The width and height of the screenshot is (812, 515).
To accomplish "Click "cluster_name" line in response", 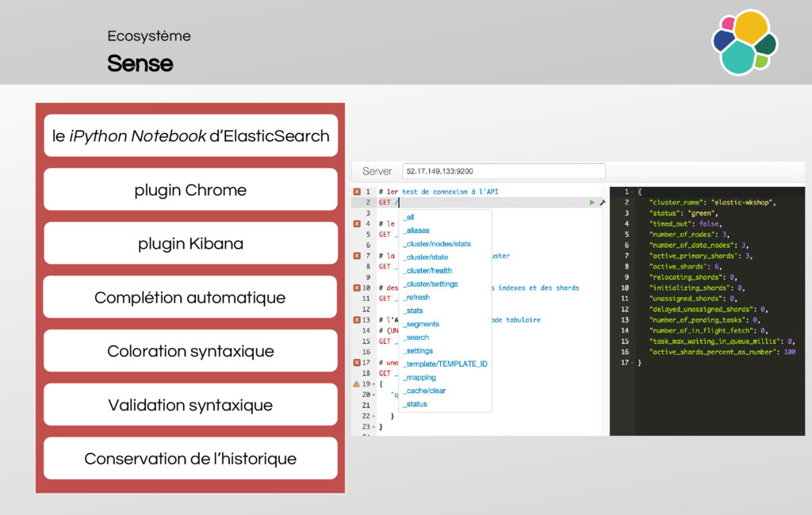I will 713,202.
